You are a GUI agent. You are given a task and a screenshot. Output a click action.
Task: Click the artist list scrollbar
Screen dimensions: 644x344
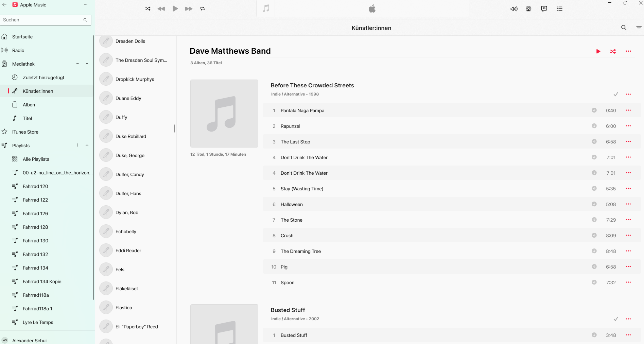[x=175, y=128]
